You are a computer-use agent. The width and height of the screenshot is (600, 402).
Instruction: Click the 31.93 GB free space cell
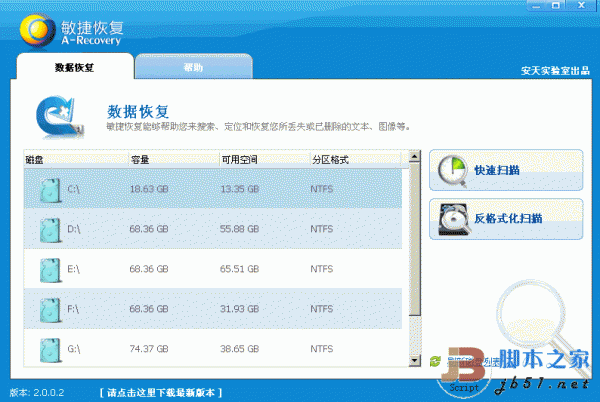coord(240,309)
